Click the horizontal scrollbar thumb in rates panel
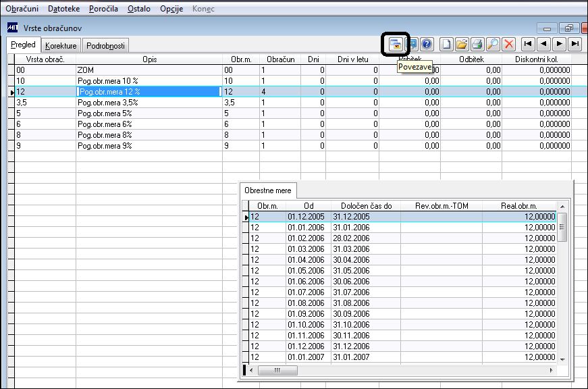This screenshot has width=588, height=389. 277,370
